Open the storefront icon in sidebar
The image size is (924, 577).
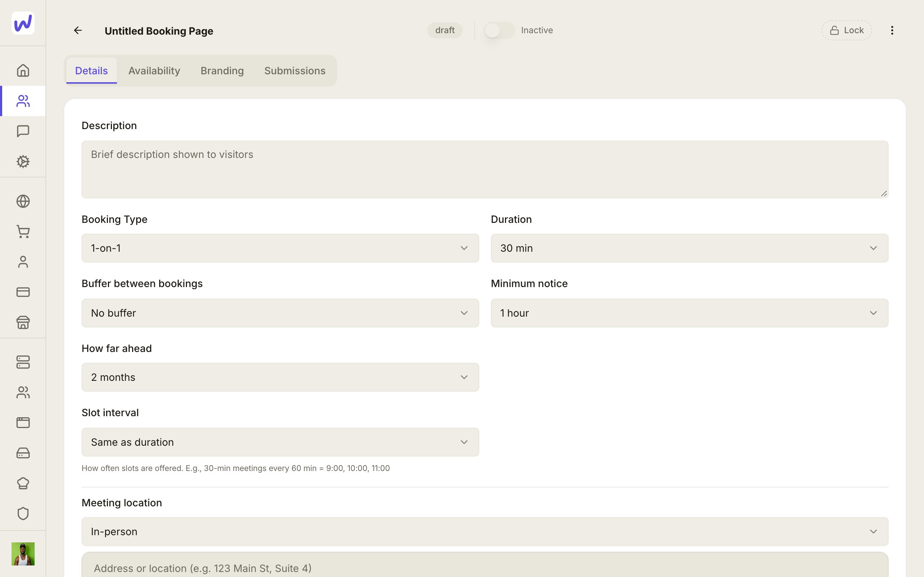(x=23, y=322)
